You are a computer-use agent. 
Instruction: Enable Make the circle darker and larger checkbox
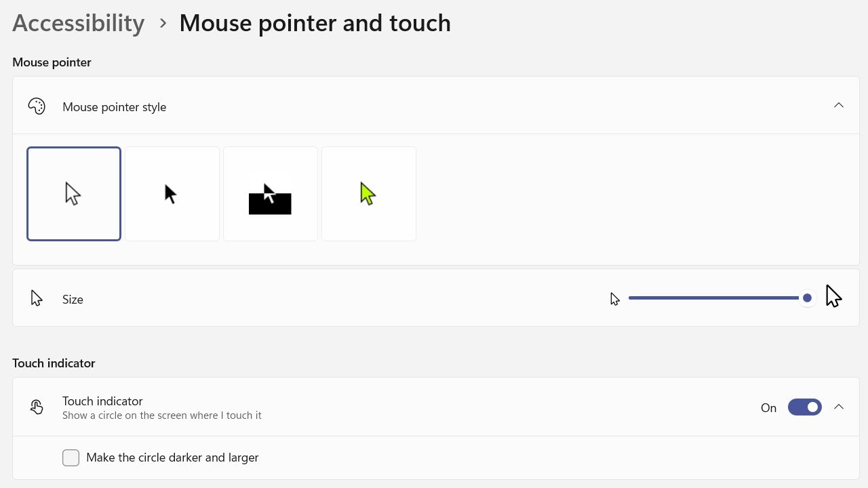pos(71,458)
